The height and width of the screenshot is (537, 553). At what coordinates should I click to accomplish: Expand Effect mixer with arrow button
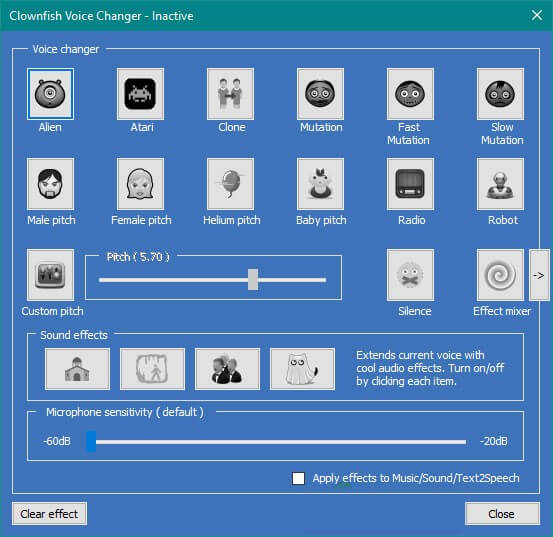click(x=539, y=275)
